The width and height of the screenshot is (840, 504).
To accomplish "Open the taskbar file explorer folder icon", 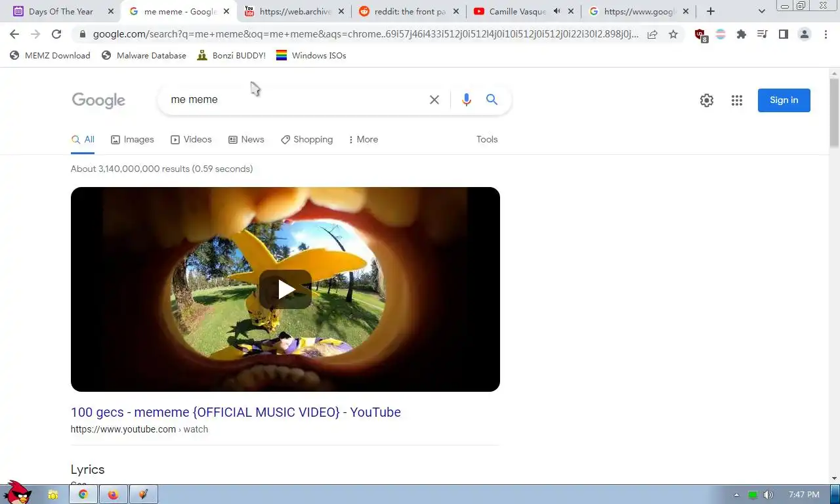I will (53, 495).
